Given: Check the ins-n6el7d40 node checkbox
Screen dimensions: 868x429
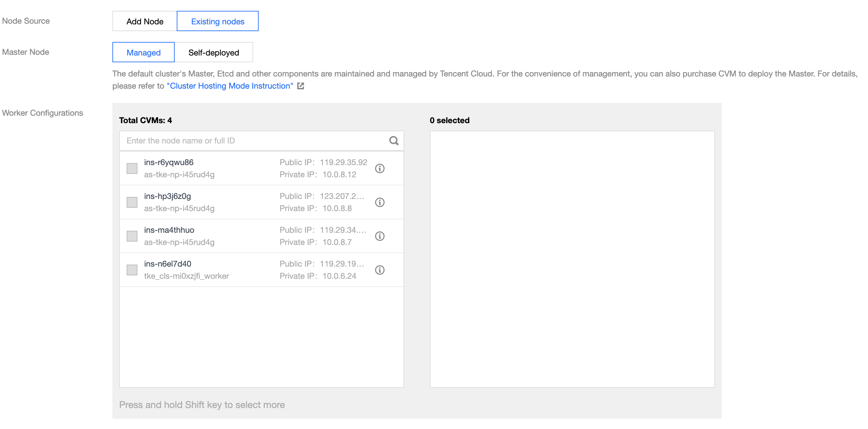Looking at the screenshot, I should point(132,270).
